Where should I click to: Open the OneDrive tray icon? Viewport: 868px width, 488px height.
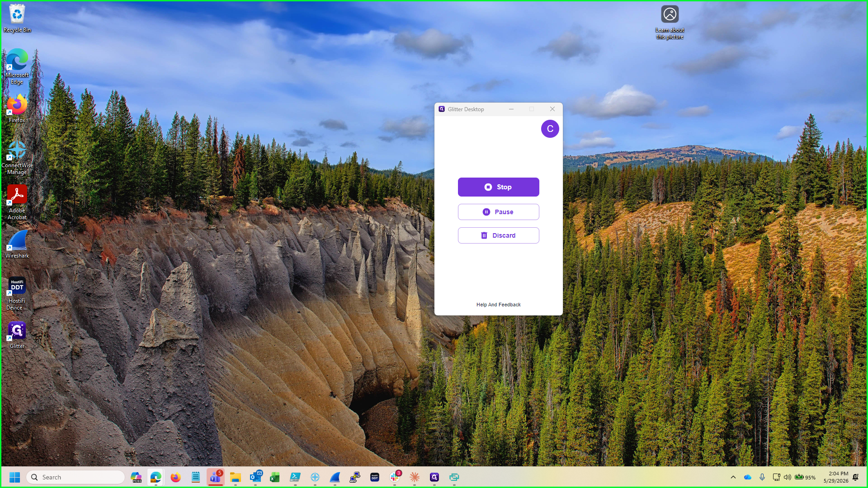pos(748,477)
